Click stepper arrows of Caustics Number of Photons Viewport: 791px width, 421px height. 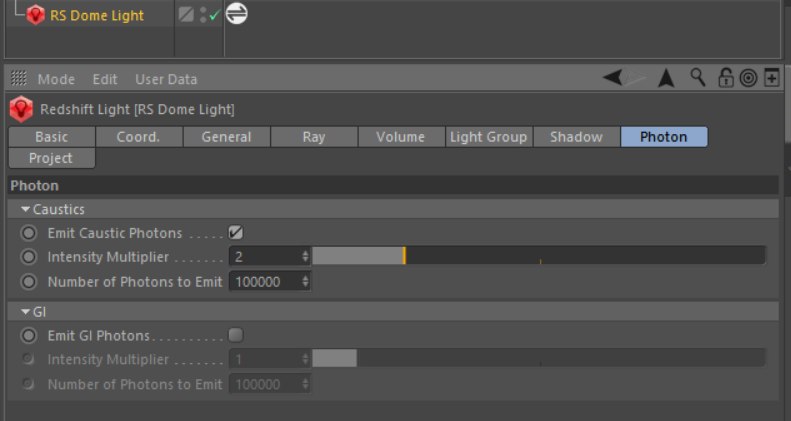[305, 281]
